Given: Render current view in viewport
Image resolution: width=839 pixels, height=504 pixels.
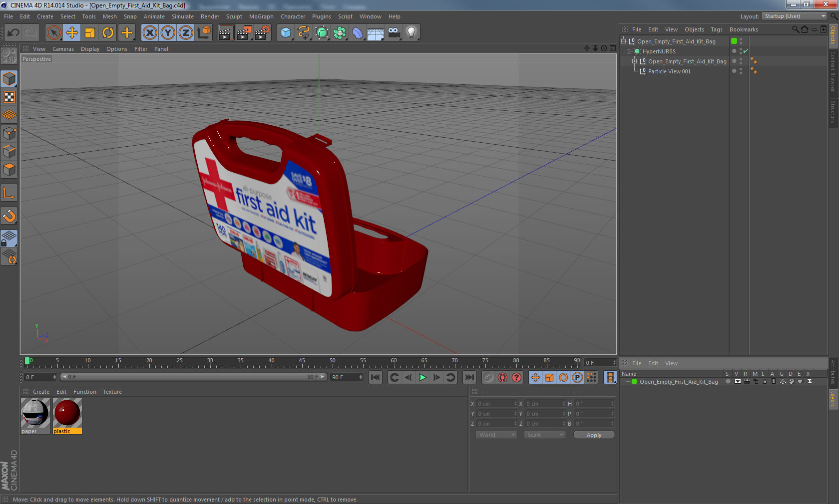Looking at the screenshot, I should (x=226, y=33).
